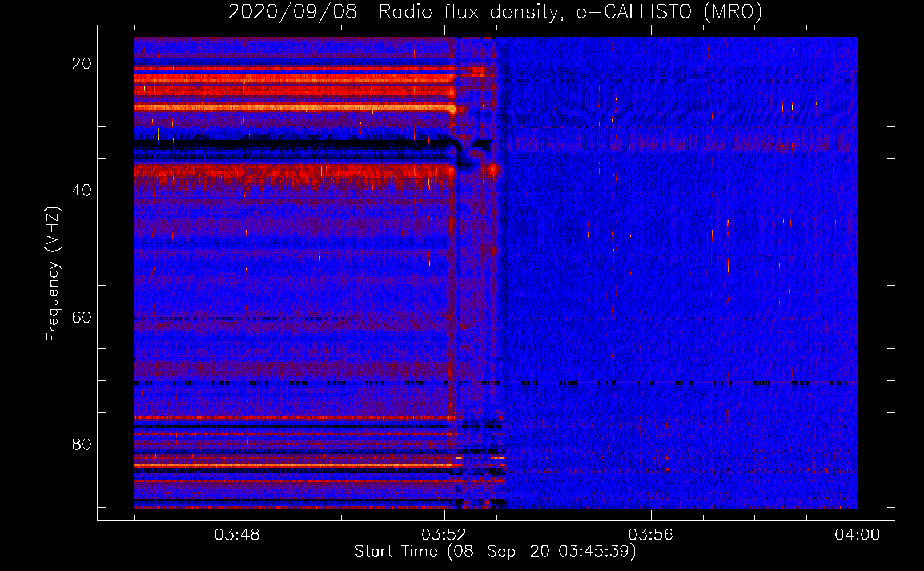Click the 'Start Time (08-Sep-20 03:45:39)' label
Viewport: 924px width, 571px height.
point(495,552)
